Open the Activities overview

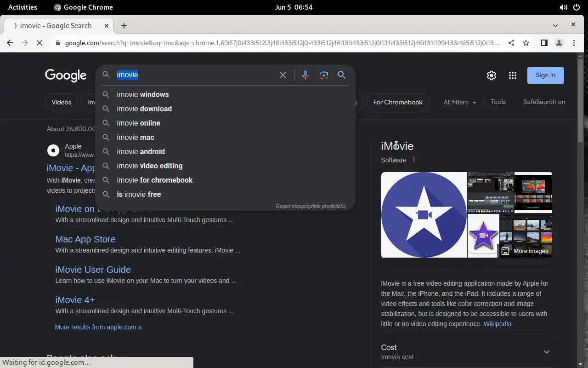click(23, 7)
